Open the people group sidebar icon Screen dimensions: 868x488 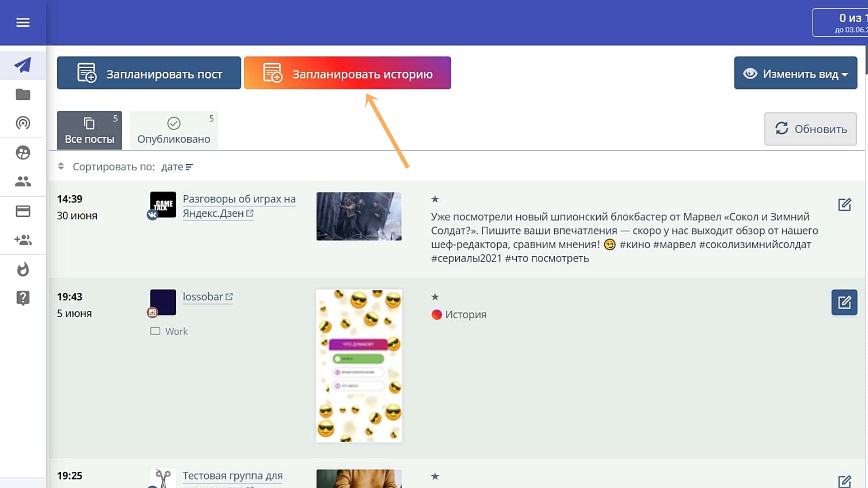[23, 181]
